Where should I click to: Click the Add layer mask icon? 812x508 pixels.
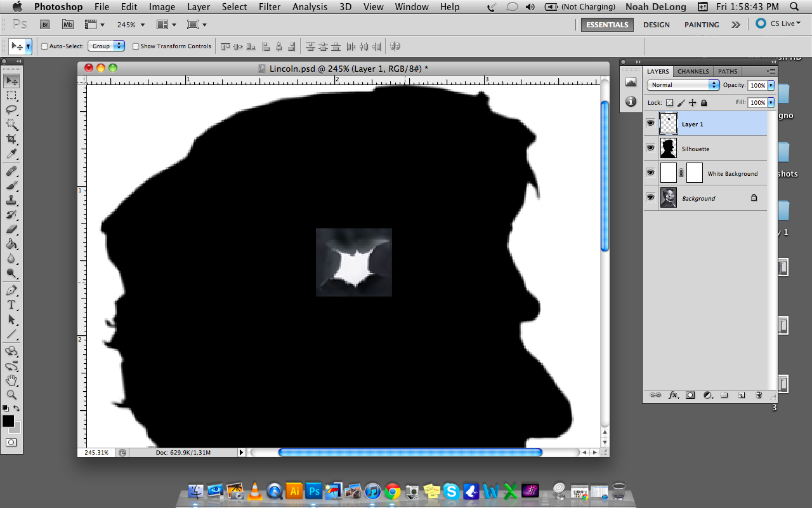(x=690, y=395)
